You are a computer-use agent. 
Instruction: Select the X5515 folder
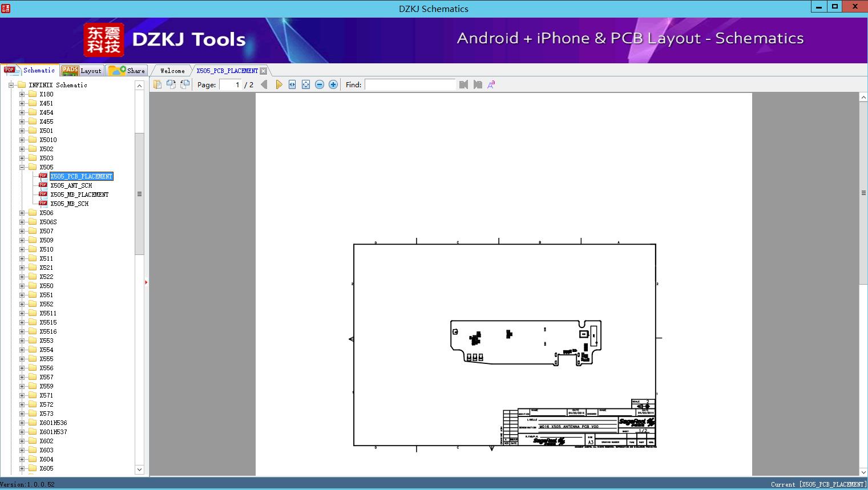click(x=48, y=322)
